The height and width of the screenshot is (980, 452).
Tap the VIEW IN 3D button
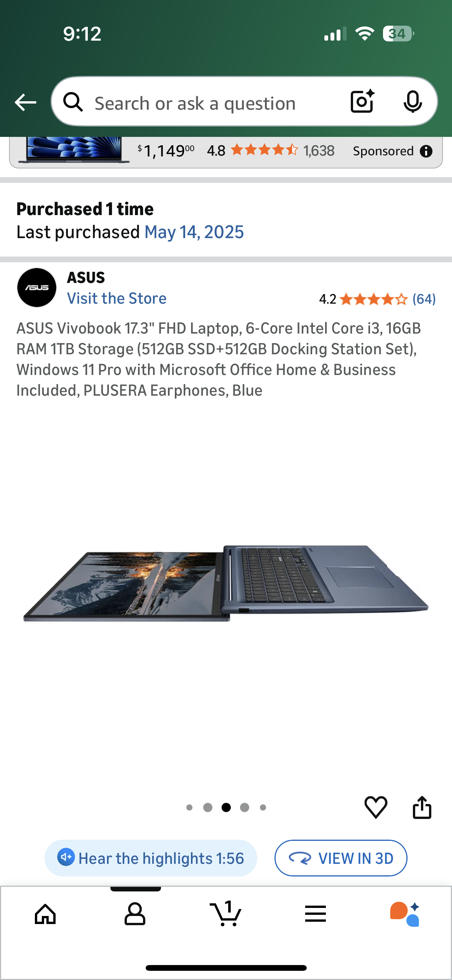point(341,858)
